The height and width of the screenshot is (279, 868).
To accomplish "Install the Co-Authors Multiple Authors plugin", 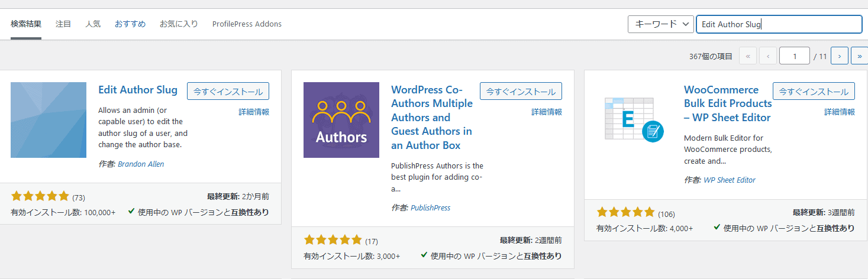I will click(521, 91).
